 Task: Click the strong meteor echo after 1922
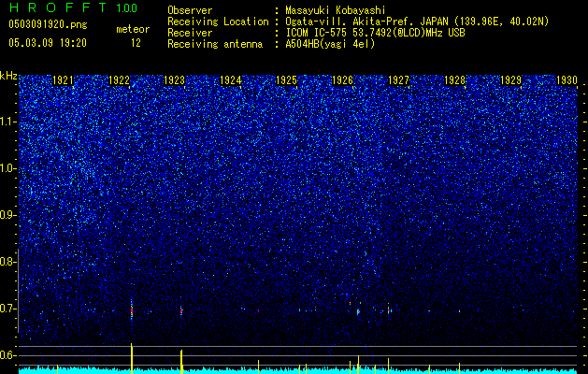click(132, 310)
